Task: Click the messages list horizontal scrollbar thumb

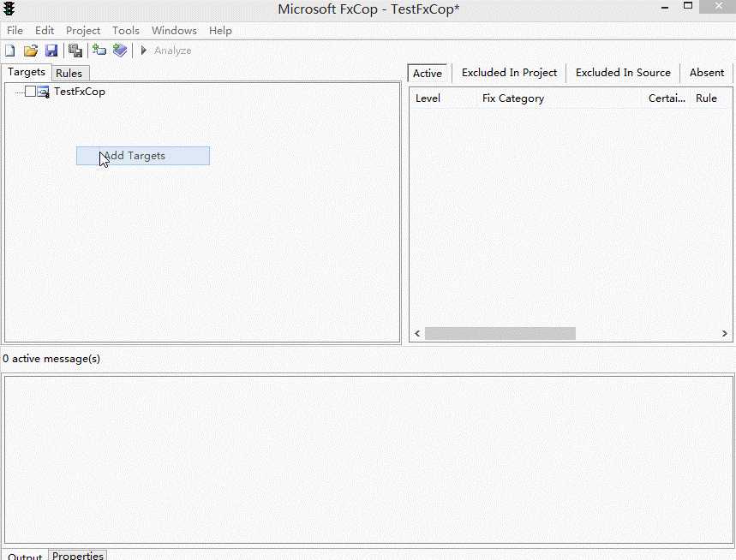Action: pyautogui.click(x=500, y=333)
